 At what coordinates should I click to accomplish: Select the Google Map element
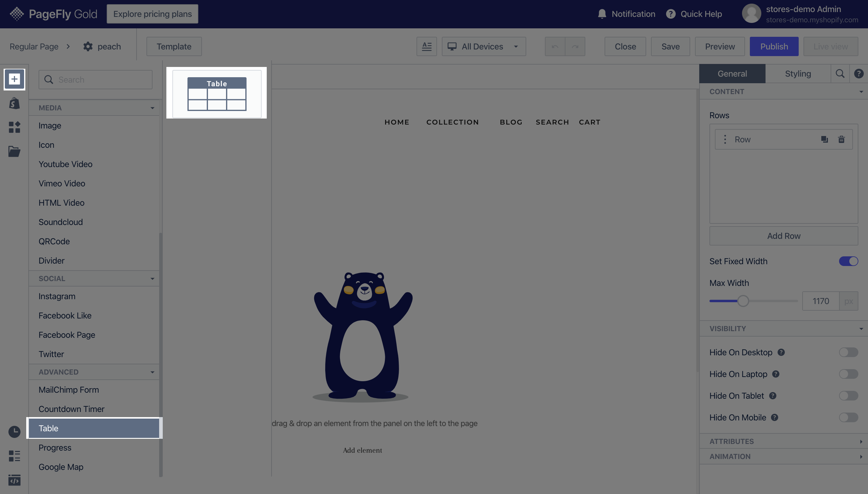(x=94, y=467)
